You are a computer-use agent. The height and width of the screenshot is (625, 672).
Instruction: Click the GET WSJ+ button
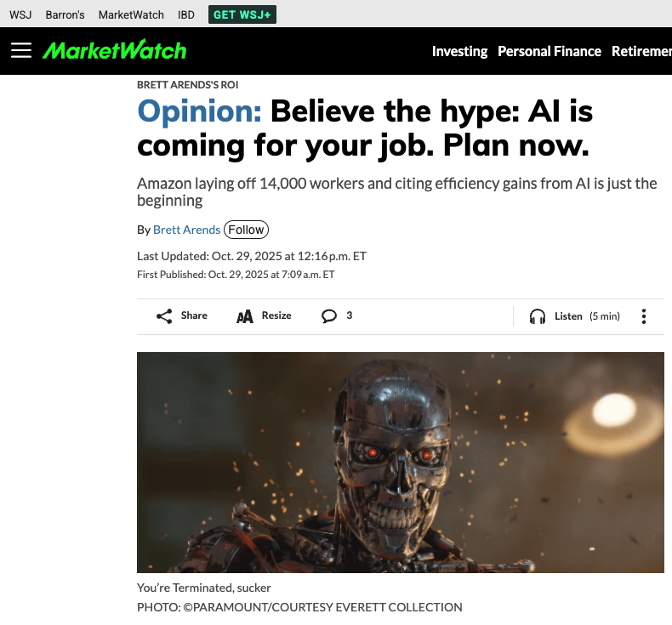click(x=242, y=14)
